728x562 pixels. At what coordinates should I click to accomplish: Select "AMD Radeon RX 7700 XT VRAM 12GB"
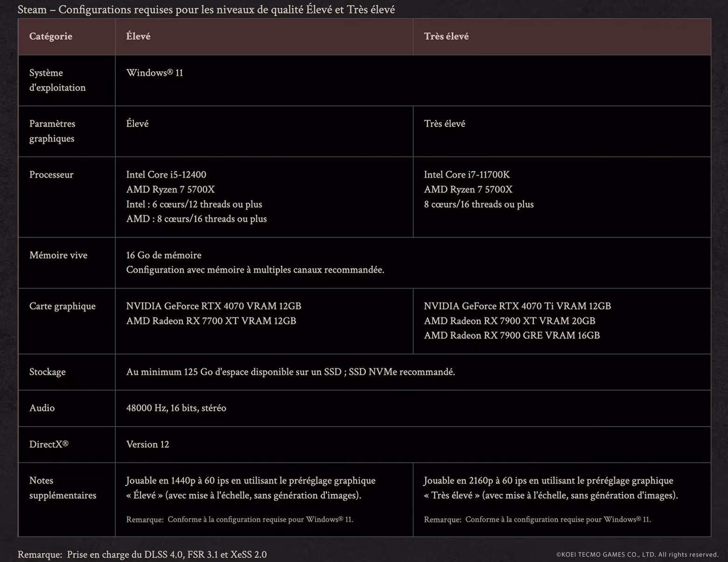[x=211, y=321]
